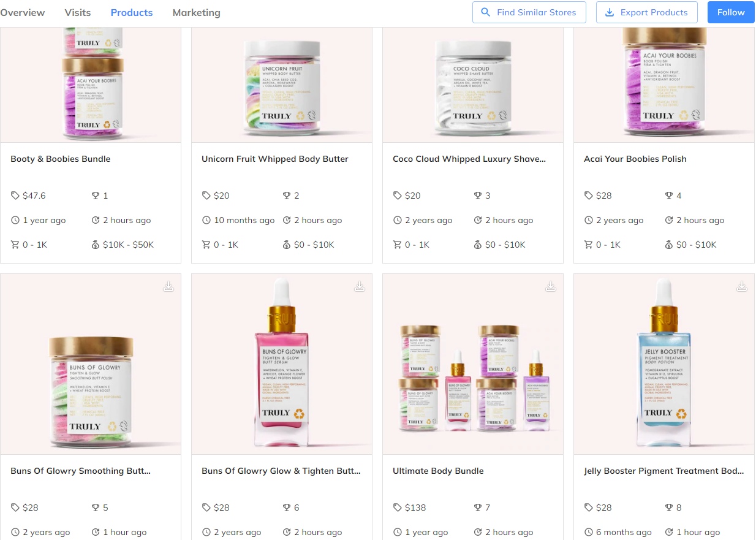Switch to the Visits tab
This screenshot has height=540, width=756.
tap(78, 12)
